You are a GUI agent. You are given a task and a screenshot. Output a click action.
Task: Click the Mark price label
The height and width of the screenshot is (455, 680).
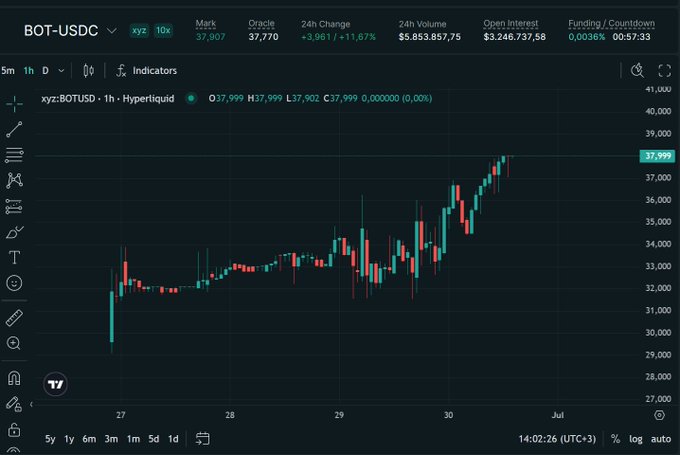[206, 23]
